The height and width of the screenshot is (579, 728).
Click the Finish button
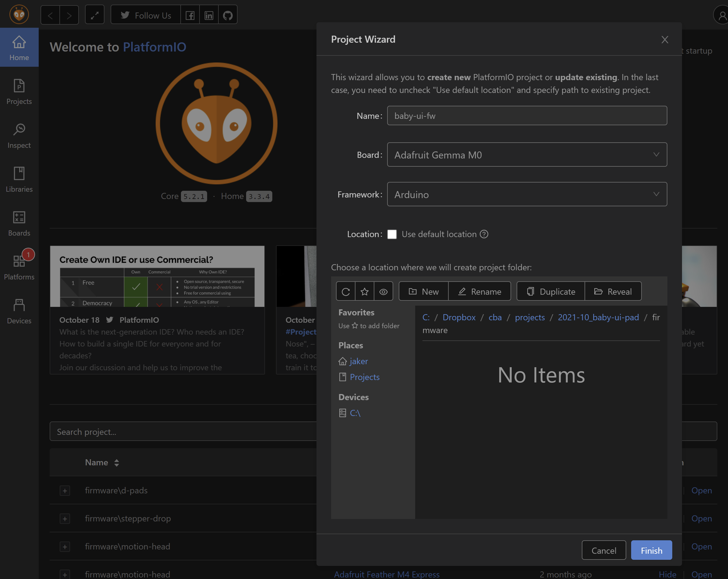click(651, 550)
